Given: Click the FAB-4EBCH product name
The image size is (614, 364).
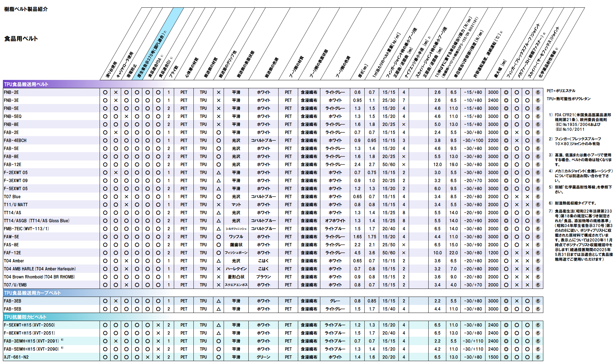Looking at the screenshot, I should pos(15,141).
